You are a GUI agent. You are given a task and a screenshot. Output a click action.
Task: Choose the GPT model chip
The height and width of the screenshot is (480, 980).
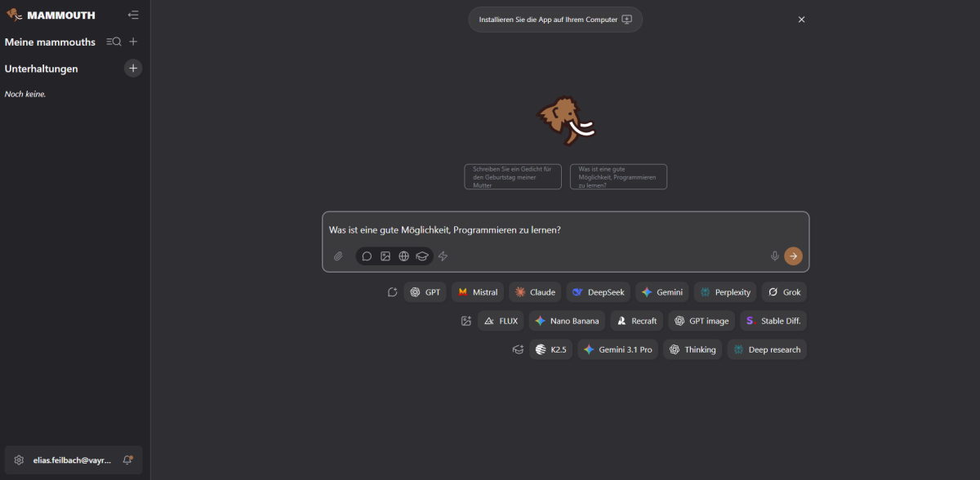pyautogui.click(x=425, y=292)
